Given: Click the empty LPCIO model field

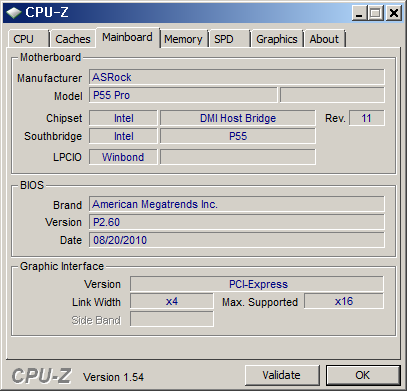Looking at the screenshot, I should click(x=238, y=157).
